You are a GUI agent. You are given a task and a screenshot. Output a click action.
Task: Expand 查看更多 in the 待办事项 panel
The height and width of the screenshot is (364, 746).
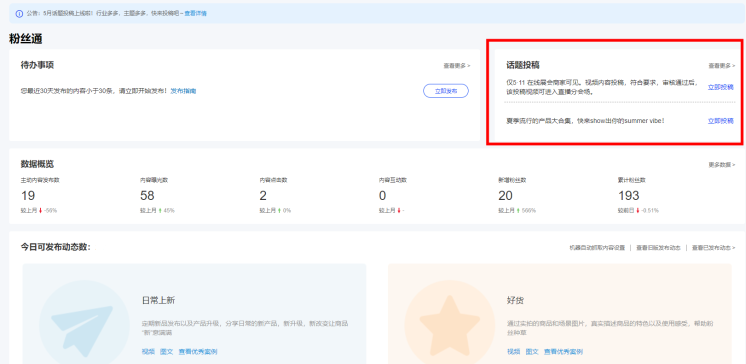[457, 66]
